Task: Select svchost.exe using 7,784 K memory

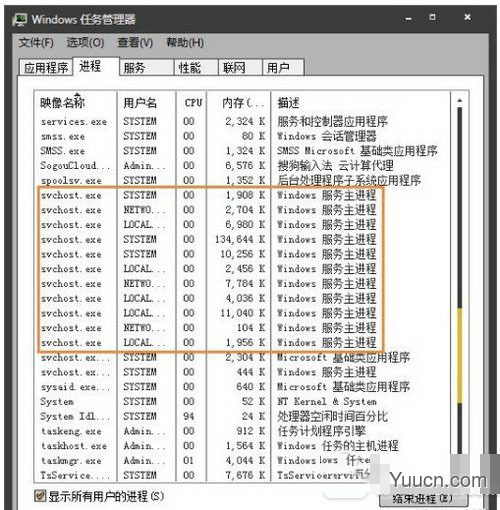Action: coord(242,283)
